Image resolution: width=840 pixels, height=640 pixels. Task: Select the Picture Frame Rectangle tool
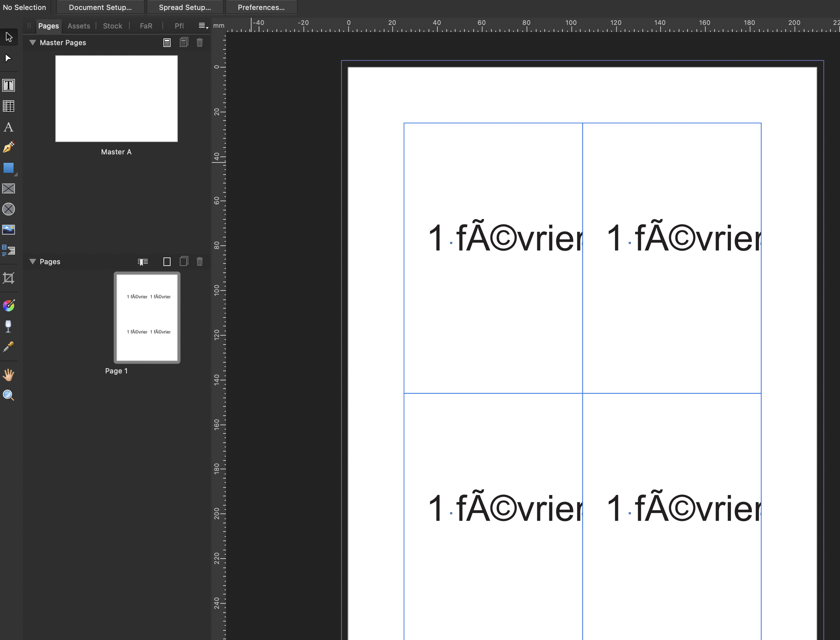[9, 188]
